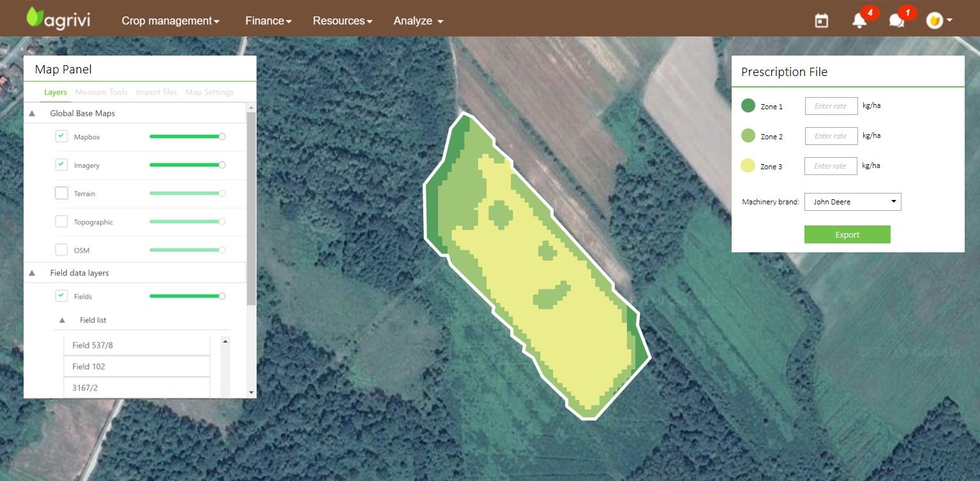Open the user profile avatar menu

(x=939, y=20)
